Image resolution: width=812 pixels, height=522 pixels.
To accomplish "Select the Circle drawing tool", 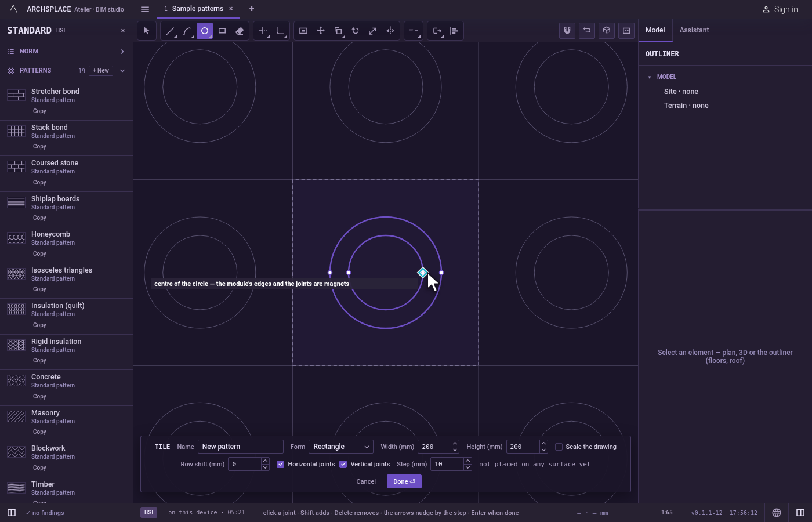I will pos(205,31).
